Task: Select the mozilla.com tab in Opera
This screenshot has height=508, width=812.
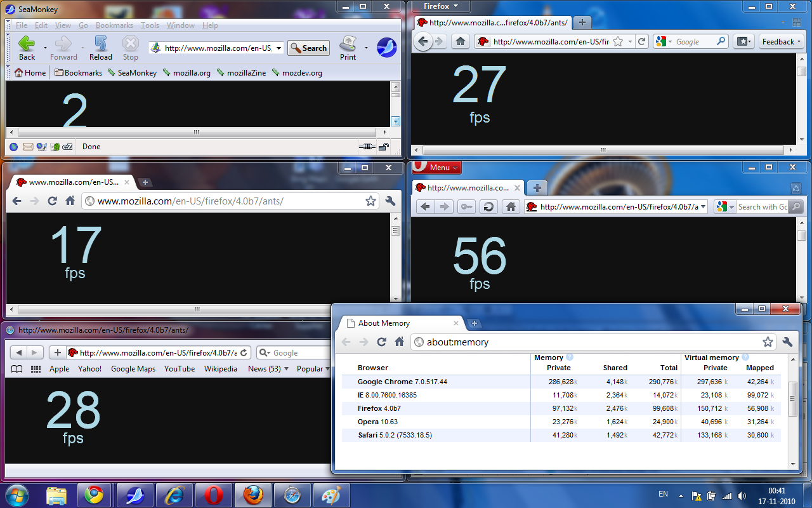Action: pyautogui.click(x=468, y=188)
